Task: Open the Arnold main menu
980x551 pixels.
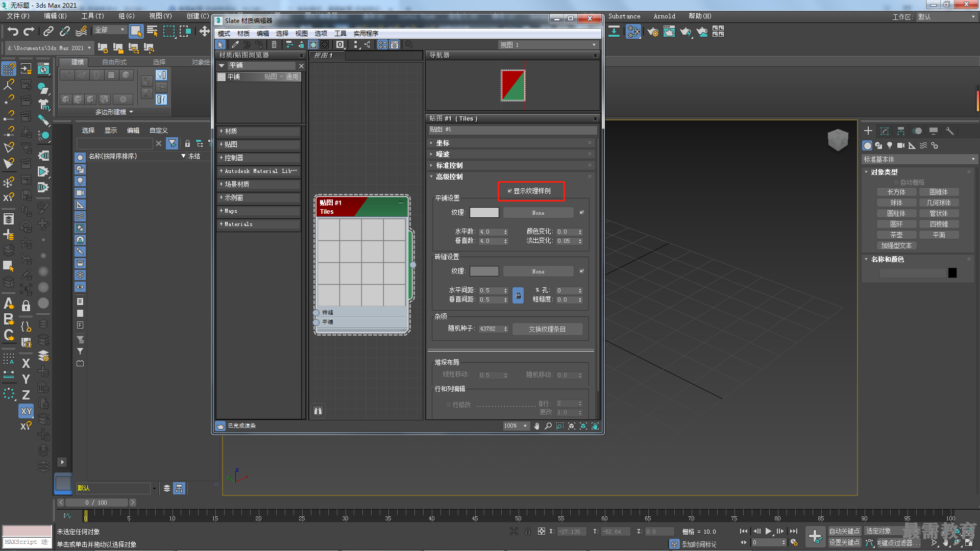Action: click(665, 16)
